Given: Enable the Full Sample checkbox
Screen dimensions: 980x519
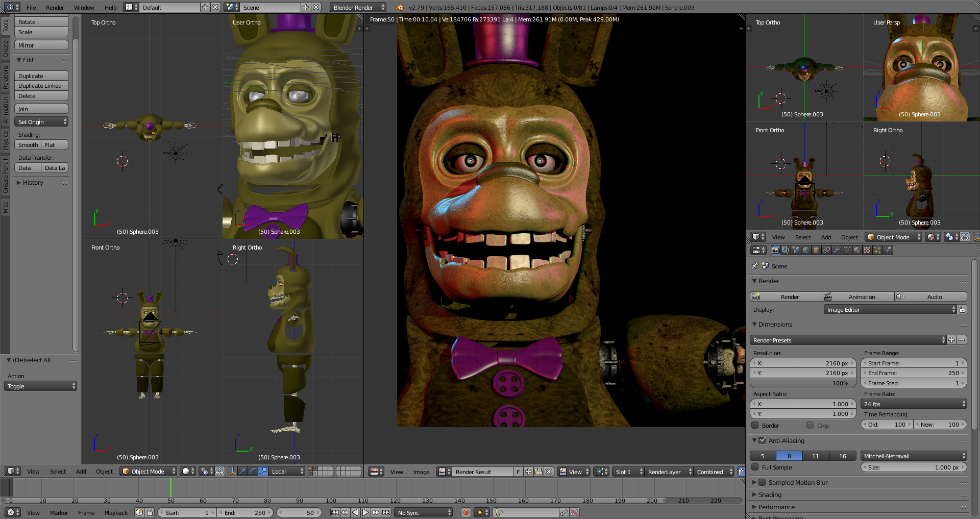Looking at the screenshot, I should (755, 467).
